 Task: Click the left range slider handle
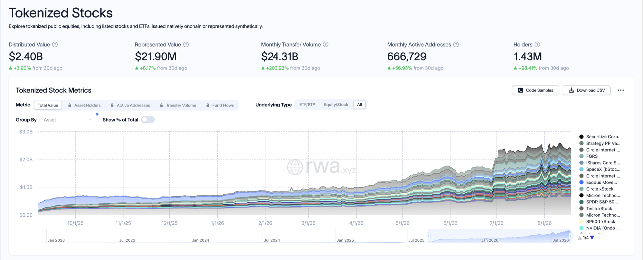(429, 236)
